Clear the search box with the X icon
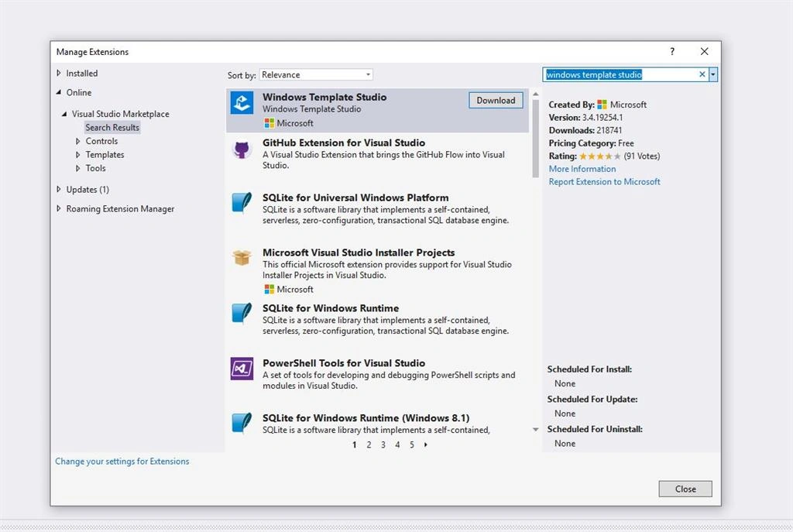 [x=702, y=74]
